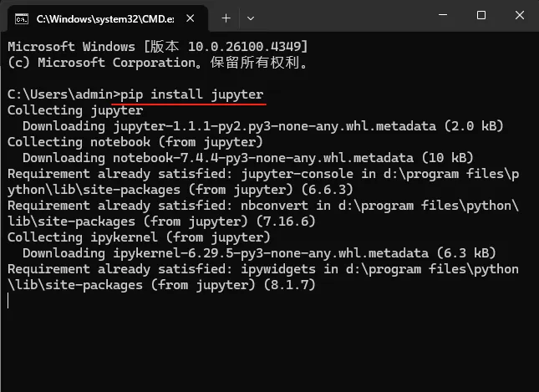
Task: Click the Microsoft Windows version line
Action: click(x=158, y=47)
